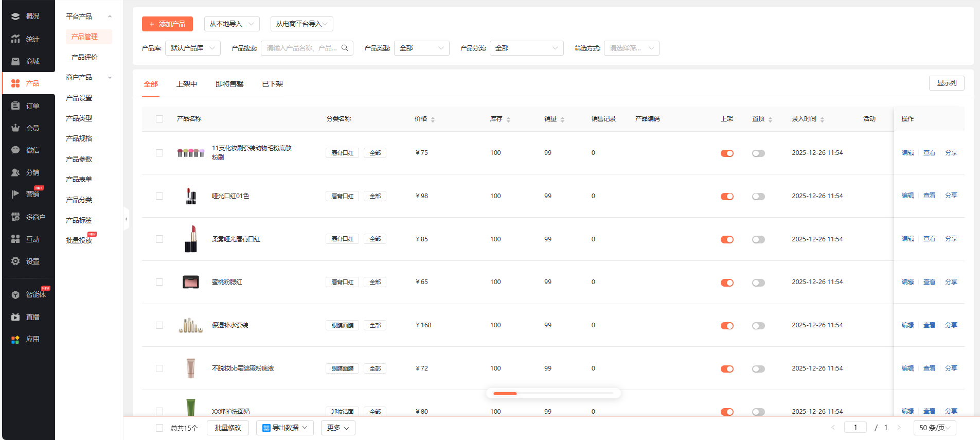Click the 会员 crown icon

point(15,128)
